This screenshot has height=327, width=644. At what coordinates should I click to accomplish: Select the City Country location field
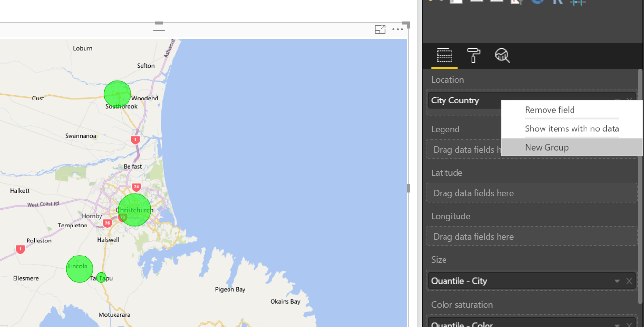pyautogui.click(x=531, y=100)
